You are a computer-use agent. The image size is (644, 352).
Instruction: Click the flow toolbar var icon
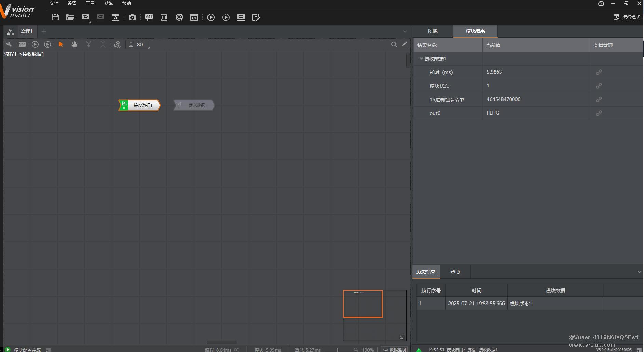[x=22, y=44]
